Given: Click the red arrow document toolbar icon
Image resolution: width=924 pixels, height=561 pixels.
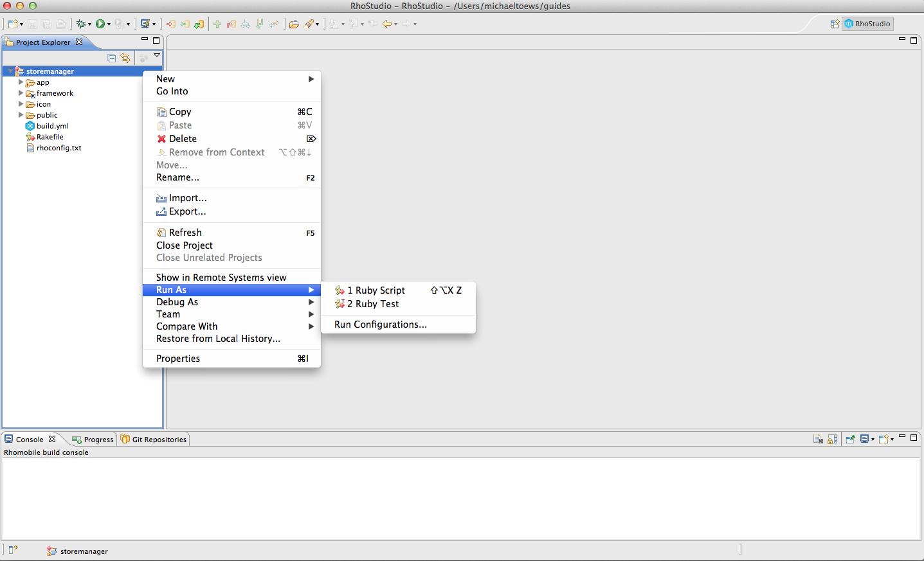Looking at the screenshot, I should (x=170, y=24).
